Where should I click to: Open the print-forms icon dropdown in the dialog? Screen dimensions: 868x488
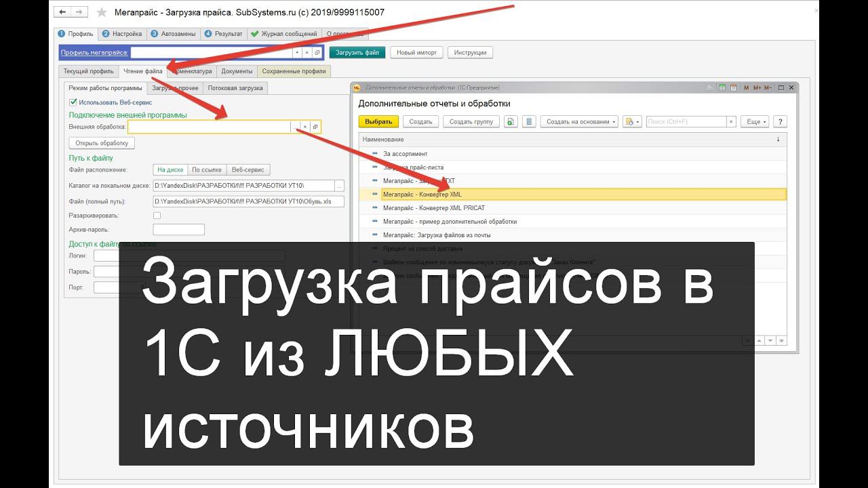[x=632, y=121]
